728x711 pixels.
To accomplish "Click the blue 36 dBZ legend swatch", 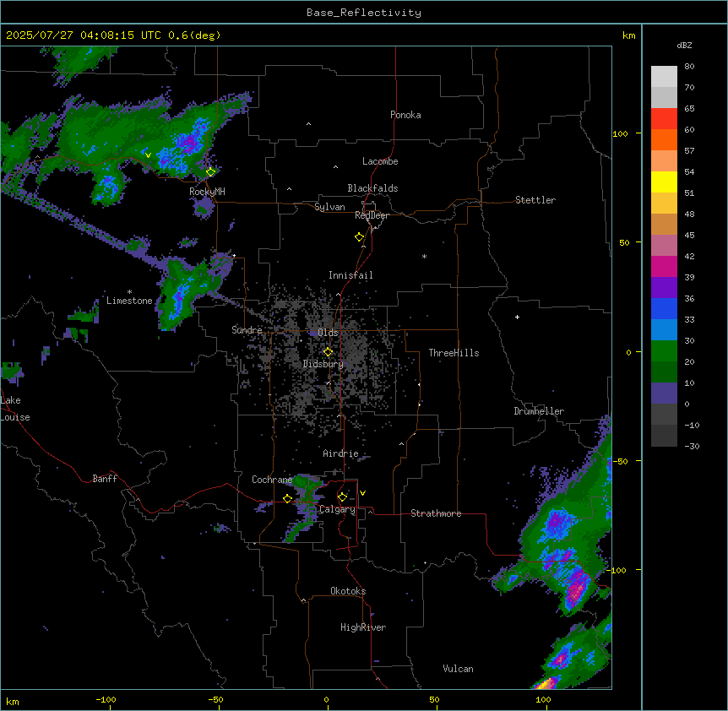I will click(x=664, y=308).
